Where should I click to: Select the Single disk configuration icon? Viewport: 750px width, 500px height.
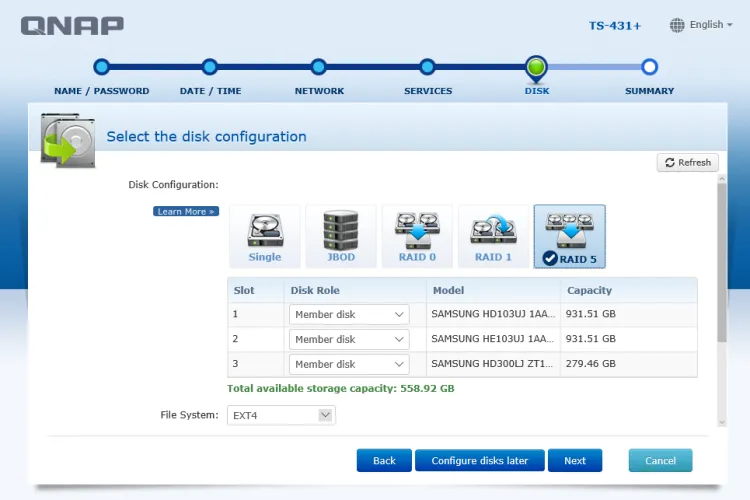tap(265, 236)
